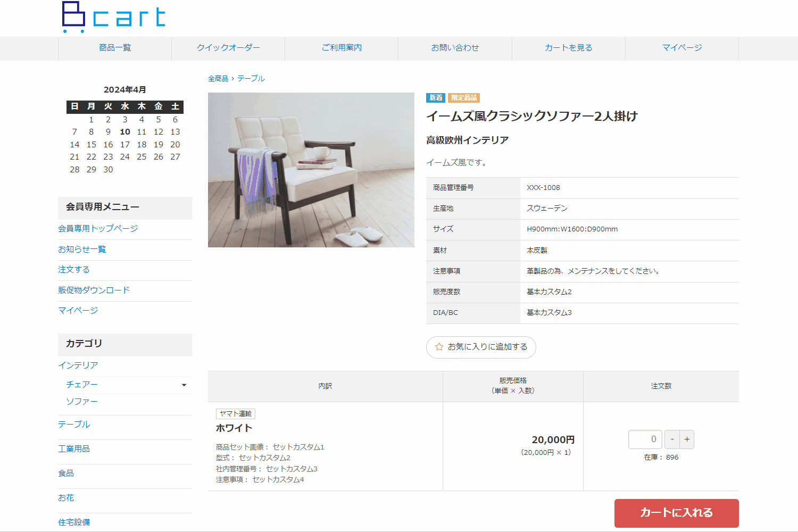
Task: Expand the チェアー subcategory list
Action: pos(184,384)
